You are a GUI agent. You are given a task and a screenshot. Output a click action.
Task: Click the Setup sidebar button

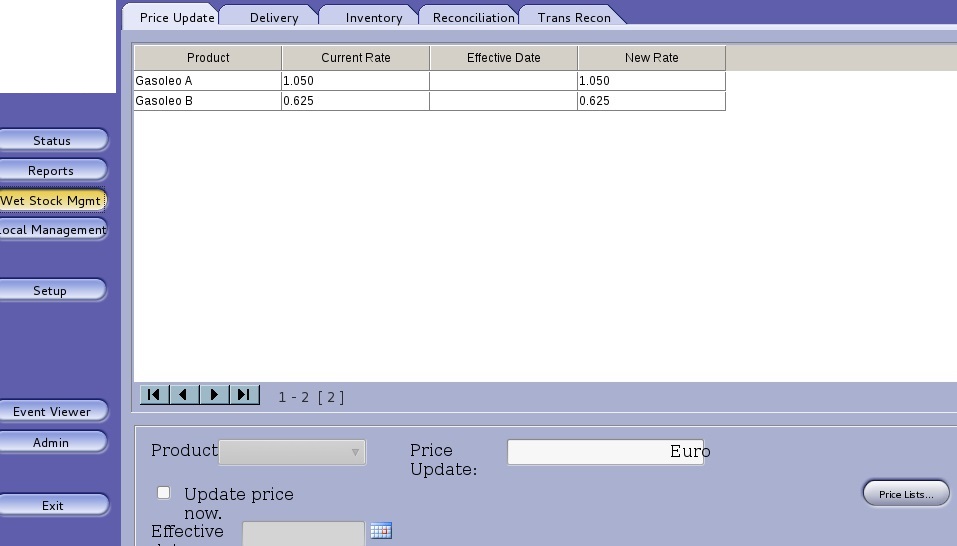coord(50,291)
